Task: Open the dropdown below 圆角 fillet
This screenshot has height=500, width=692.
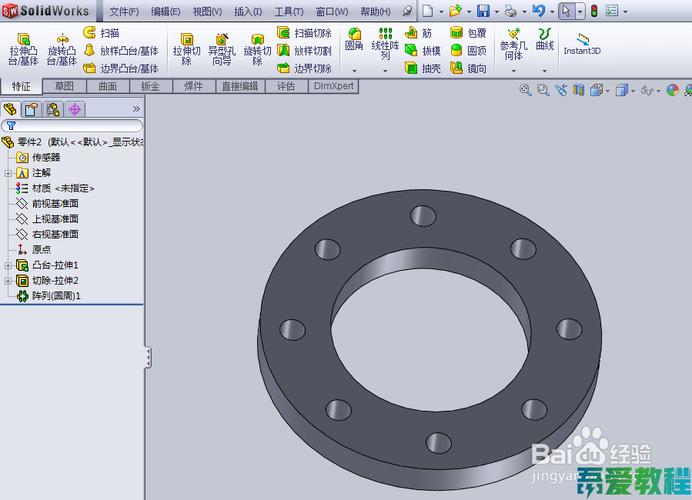Action: (354, 71)
